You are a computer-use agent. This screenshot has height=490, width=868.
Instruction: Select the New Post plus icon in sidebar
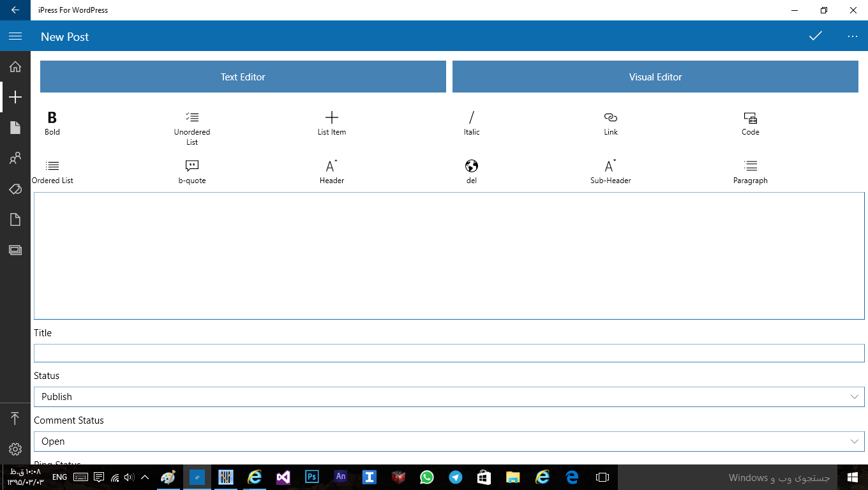pyautogui.click(x=15, y=97)
